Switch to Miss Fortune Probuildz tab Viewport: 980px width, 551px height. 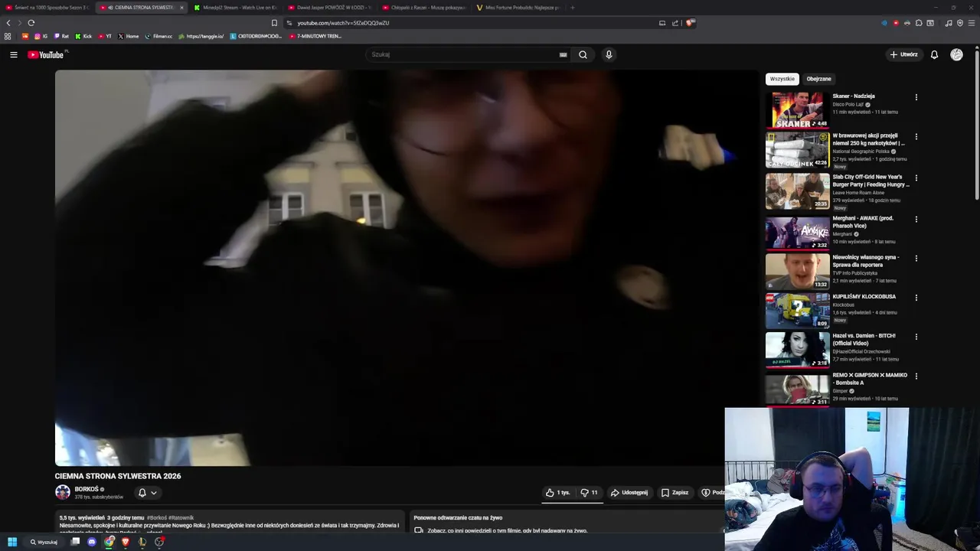(518, 8)
